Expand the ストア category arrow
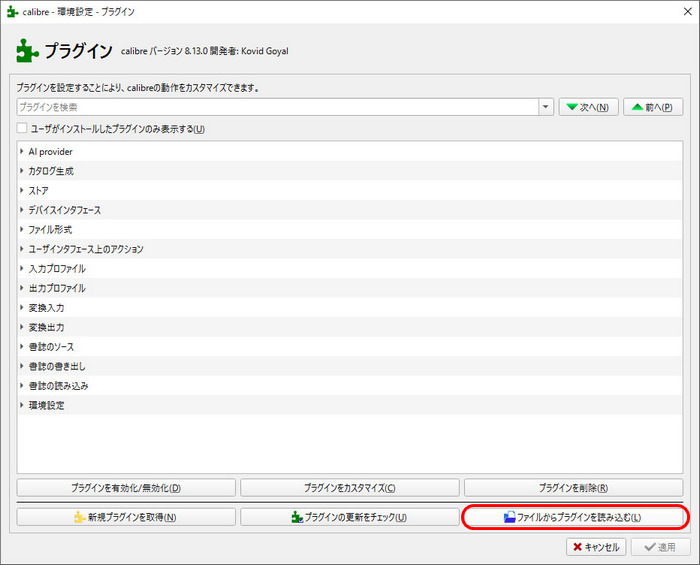Screen dimensions: 700x565 [x=21, y=190]
